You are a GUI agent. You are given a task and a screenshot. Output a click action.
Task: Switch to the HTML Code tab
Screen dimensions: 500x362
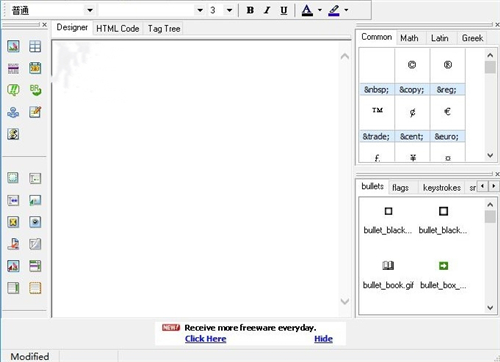[x=118, y=29]
